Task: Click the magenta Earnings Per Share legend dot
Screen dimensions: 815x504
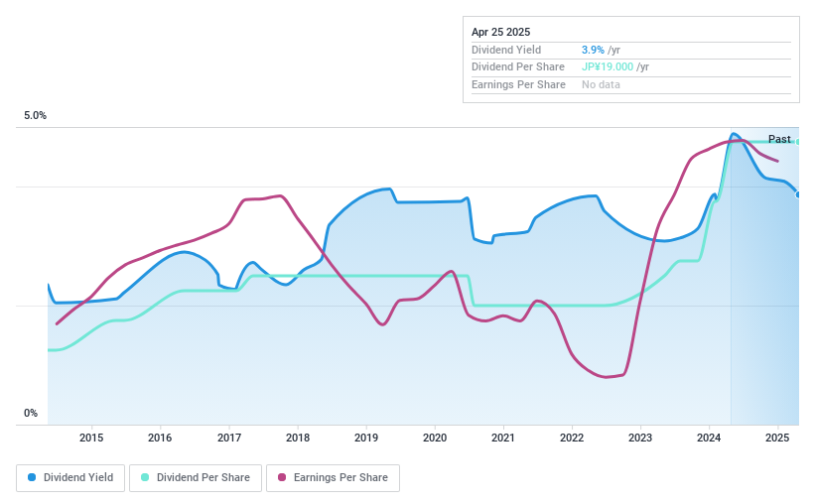Action: pos(283,477)
